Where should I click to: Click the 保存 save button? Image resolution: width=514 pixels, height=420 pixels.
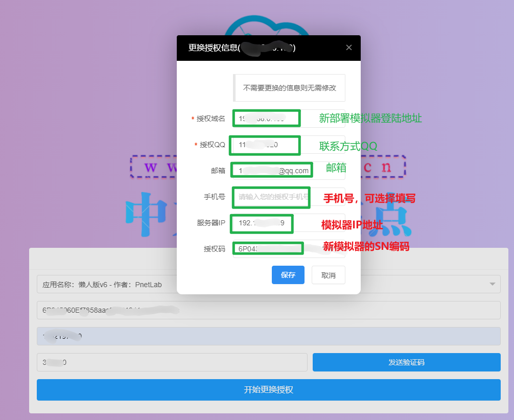point(288,274)
